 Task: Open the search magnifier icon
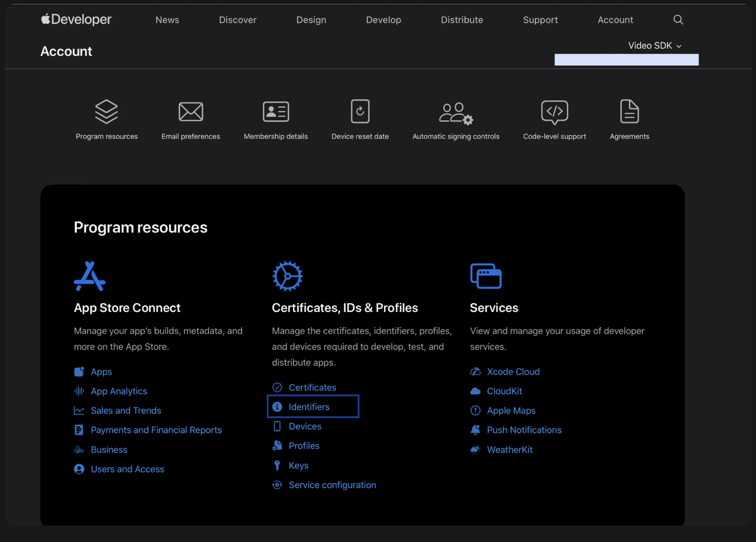coord(678,19)
